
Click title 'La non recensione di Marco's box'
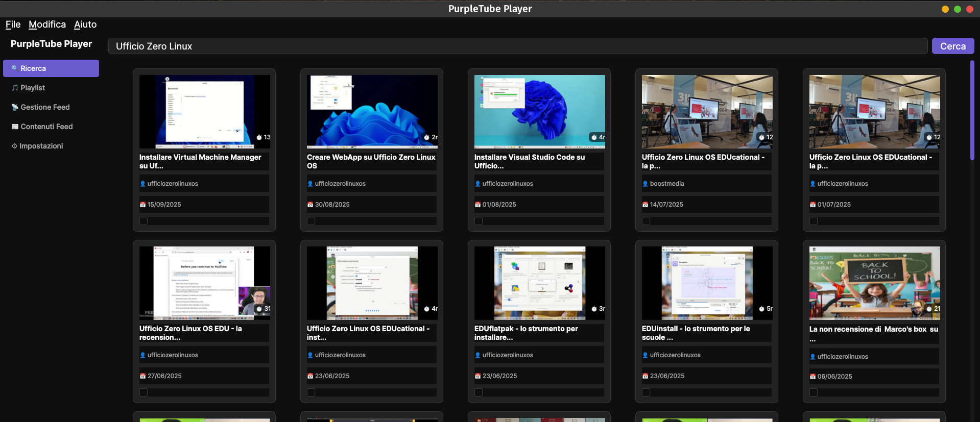tap(874, 334)
